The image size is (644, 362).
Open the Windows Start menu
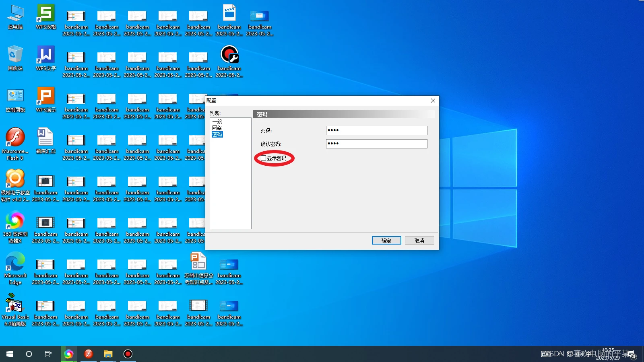click(x=10, y=354)
